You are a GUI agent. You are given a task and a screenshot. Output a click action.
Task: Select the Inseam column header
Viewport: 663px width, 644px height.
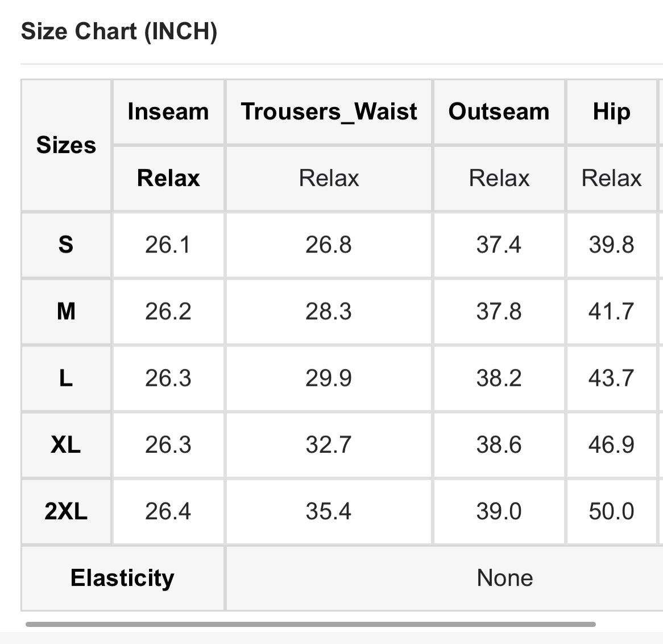click(x=168, y=112)
